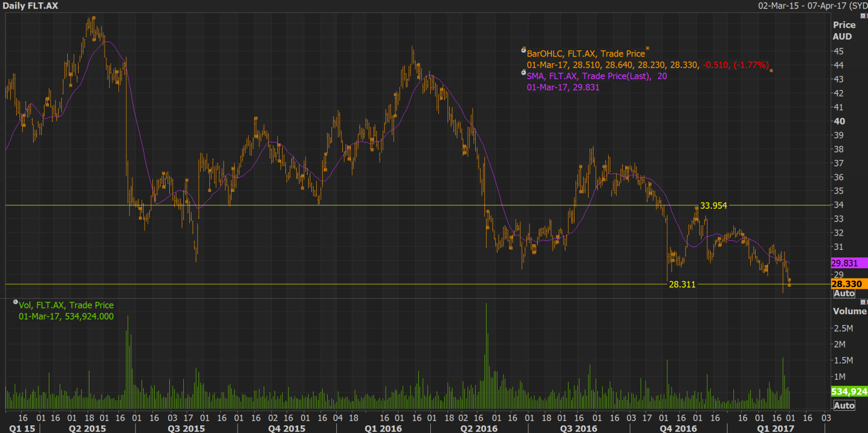This screenshot has height=433, width=868.
Task: Click the 2.5M volume axis tick
Action: coord(844,328)
